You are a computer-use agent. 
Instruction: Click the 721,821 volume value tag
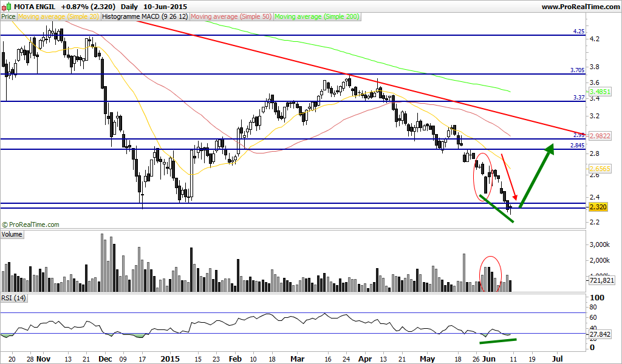601,280
